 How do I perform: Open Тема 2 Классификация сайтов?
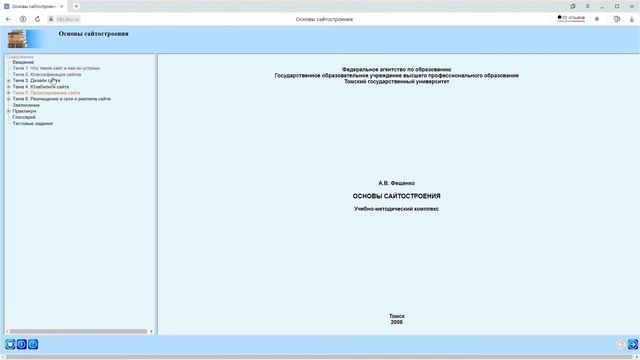47,75
